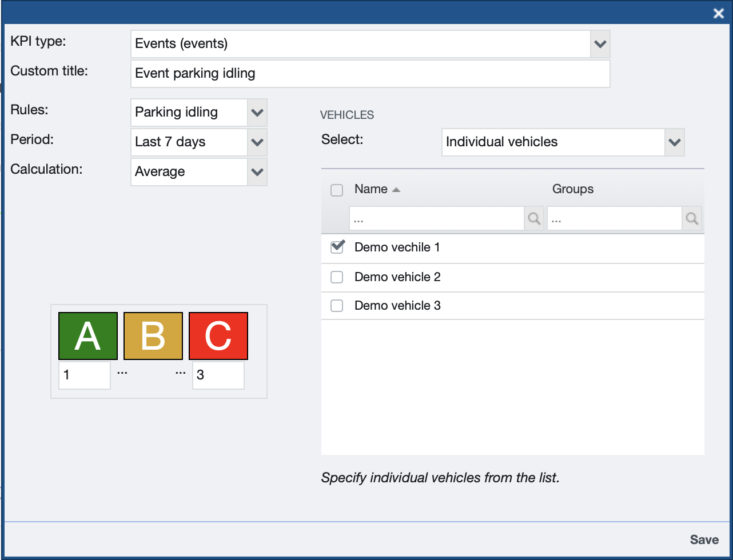Image resolution: width=733 pixels, height=560 pixels.
Task: Open the Period dropdown arrow
Action: (257, 142)
